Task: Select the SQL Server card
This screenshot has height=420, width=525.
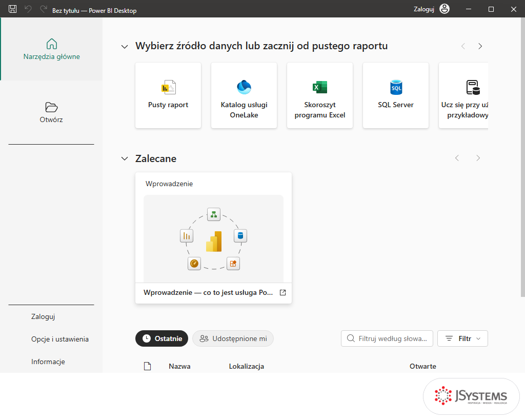Action: click(396, 95)
